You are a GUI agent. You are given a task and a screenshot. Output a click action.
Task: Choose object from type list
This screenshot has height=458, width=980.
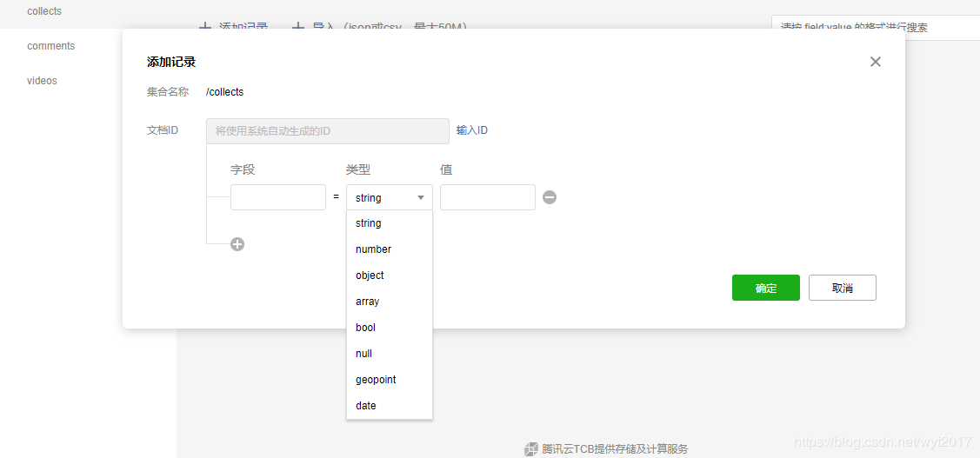(390, 275)
